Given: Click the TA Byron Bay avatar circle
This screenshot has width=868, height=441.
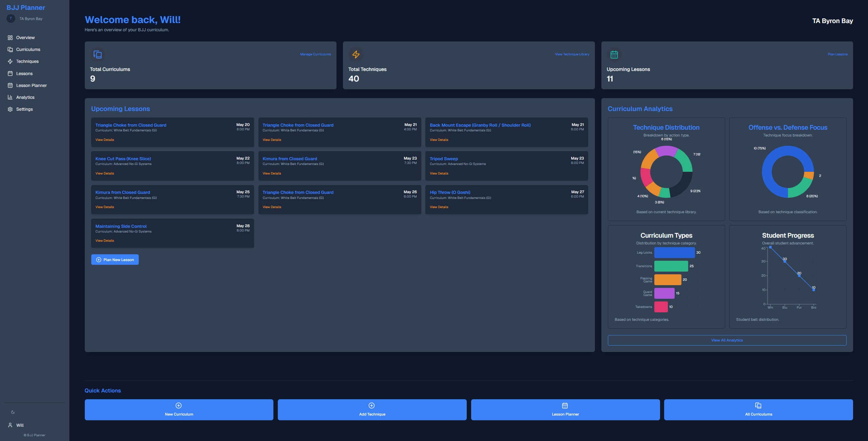Looking at the screenshot, I should coord(11,19).
